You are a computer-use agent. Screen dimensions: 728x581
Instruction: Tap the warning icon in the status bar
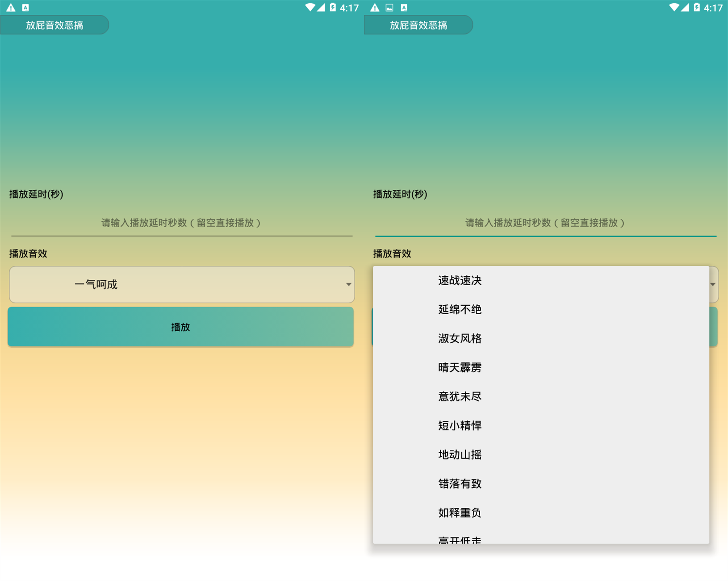10,7
